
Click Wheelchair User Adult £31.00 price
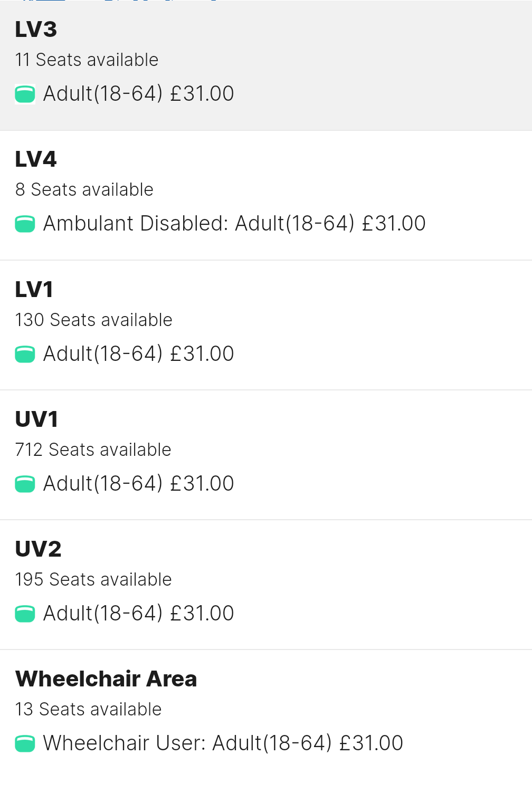pos(223,743)
